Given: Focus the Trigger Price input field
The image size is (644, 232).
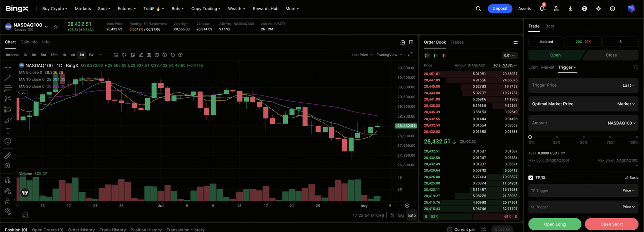Looking at the screenshot, I should point(583,85).
